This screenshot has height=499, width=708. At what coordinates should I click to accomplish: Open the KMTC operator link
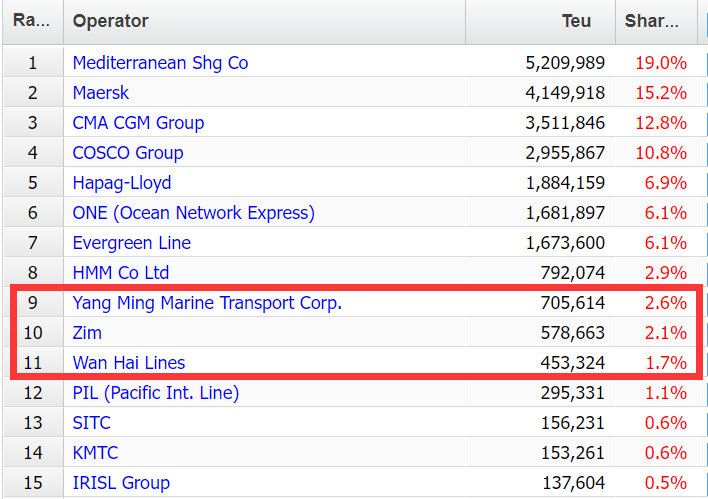click(x=95, y=453)
